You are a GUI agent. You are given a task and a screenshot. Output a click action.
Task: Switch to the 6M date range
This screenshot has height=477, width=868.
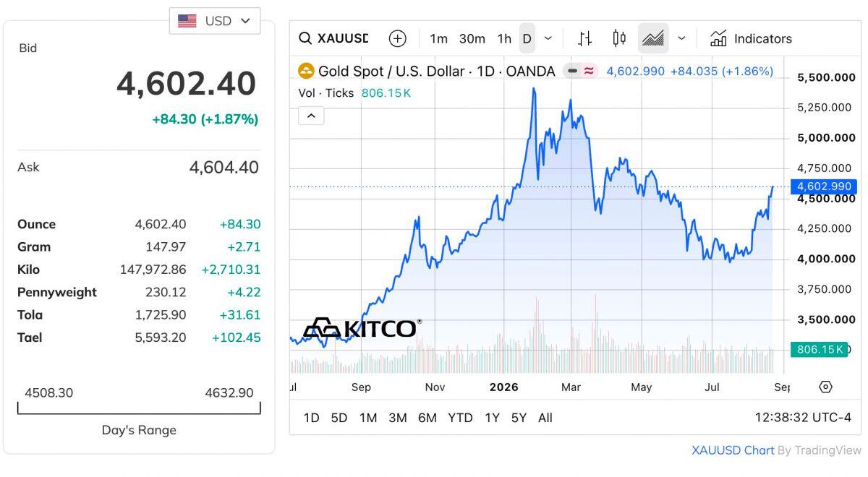click(x=427, y=418)
